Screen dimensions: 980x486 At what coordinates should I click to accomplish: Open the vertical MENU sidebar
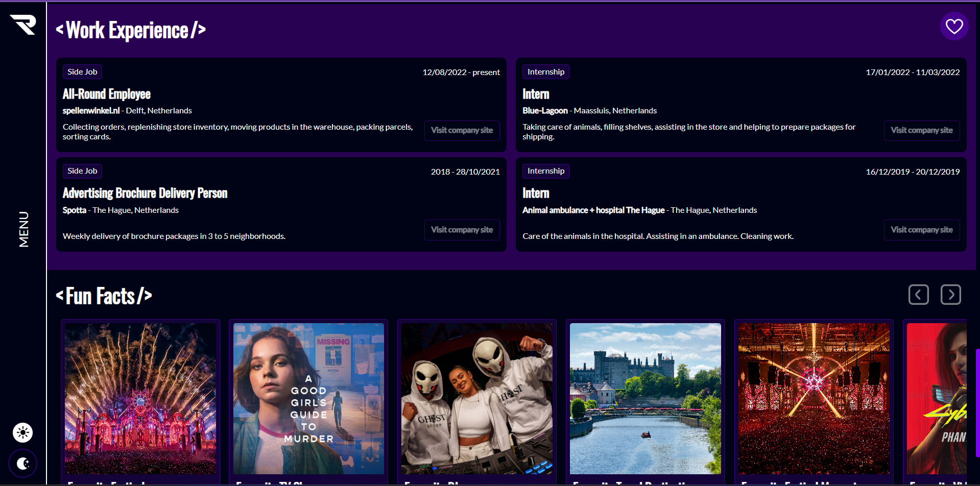pyautogui.click(x=23, y=229)
